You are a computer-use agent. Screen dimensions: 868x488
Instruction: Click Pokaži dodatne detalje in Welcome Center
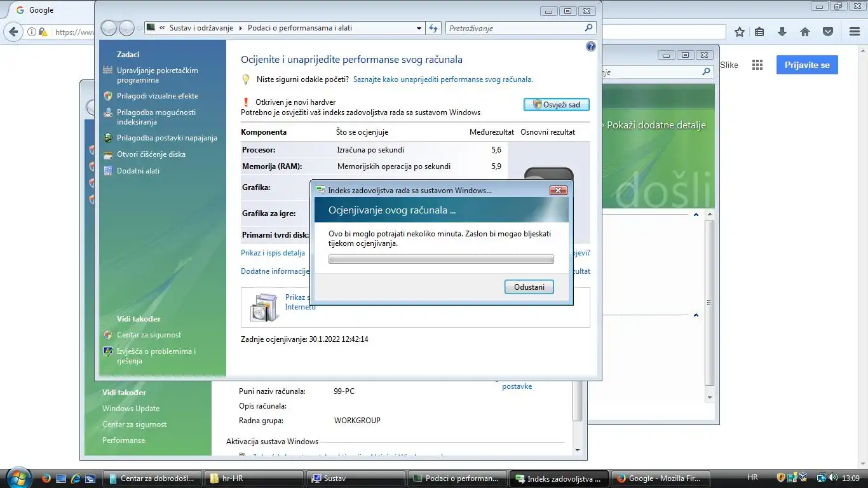click(x=656, y=125)
